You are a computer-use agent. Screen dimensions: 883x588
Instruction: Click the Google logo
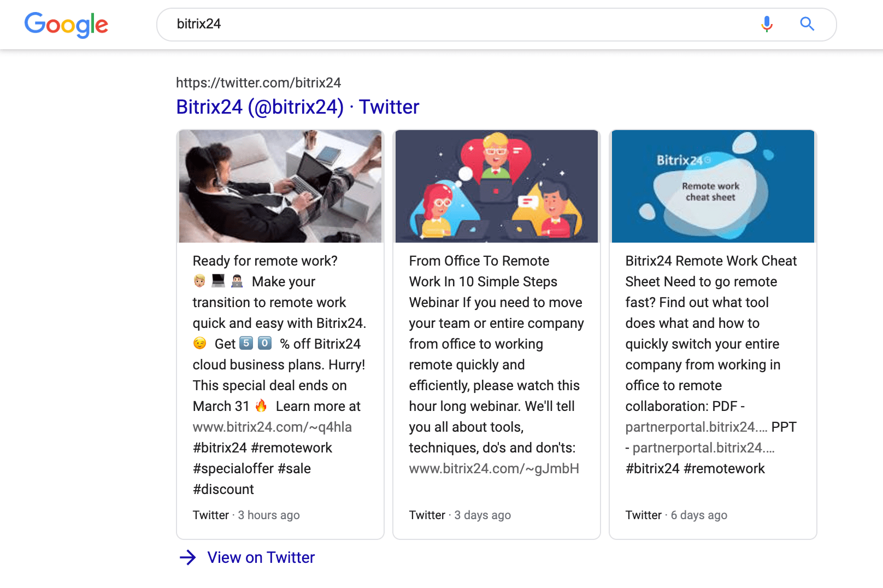pos(66,25)
